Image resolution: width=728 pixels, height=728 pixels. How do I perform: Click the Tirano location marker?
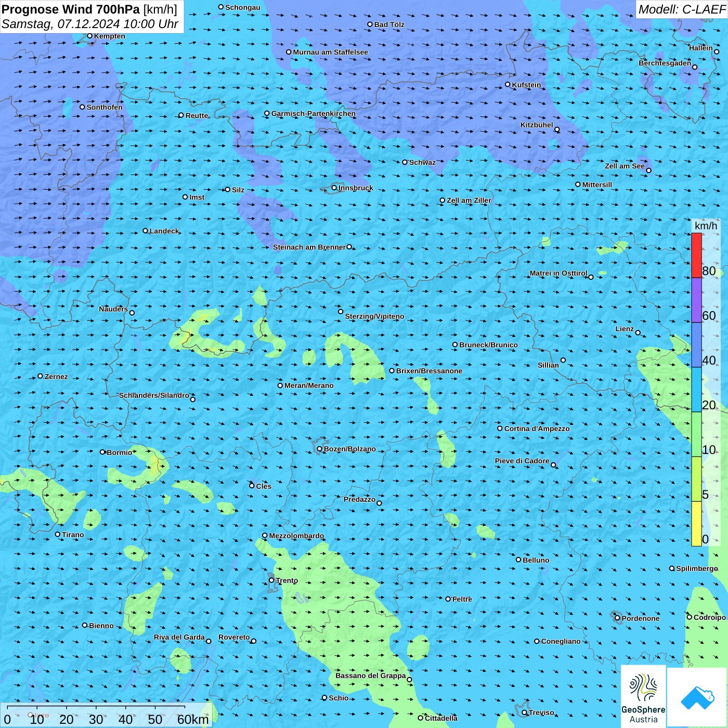coord(58,534)
